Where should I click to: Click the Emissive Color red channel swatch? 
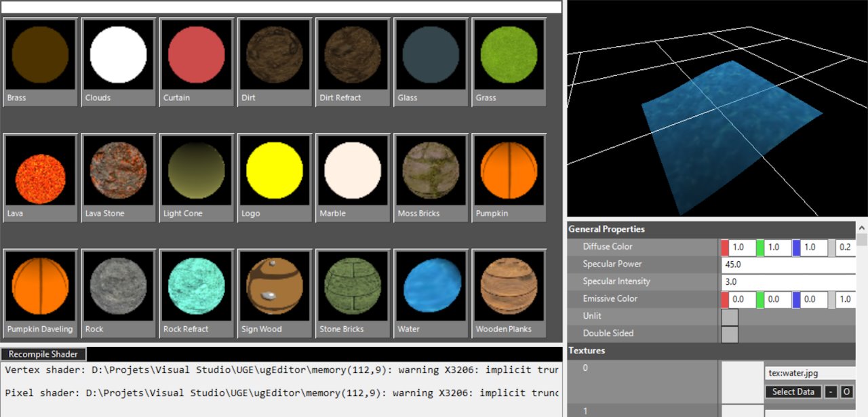pyautogui.click(x=725, y=299)
